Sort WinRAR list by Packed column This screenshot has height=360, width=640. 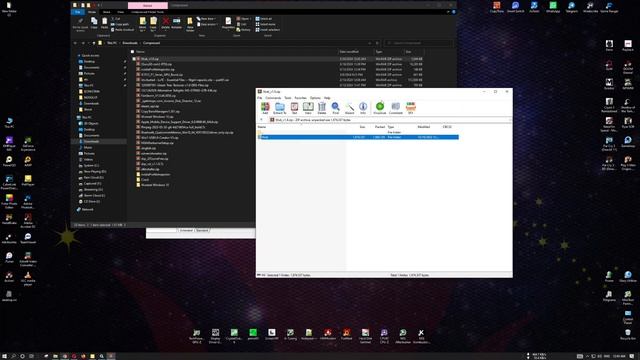tap(380, 127)
